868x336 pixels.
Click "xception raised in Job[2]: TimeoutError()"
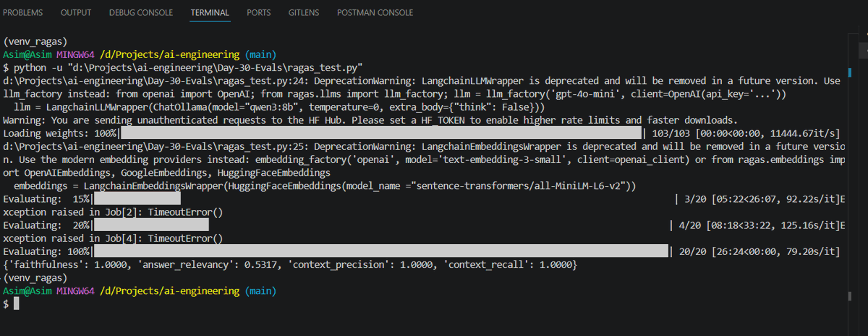pos(113,211)
